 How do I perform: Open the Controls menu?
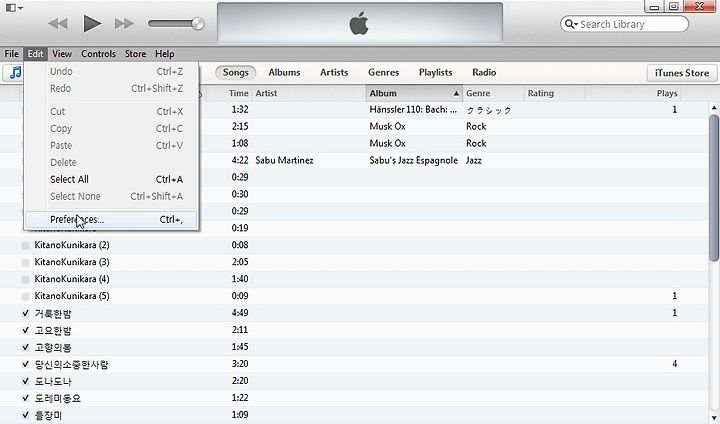tap(98, 54)
